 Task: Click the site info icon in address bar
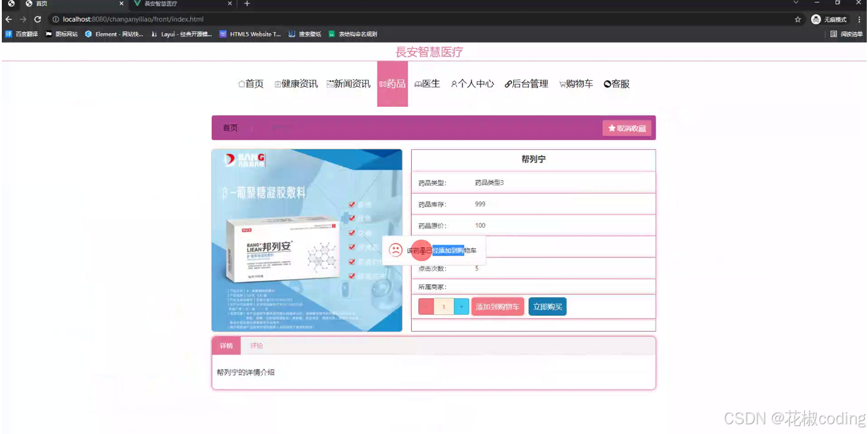click(x=56, y=19)
